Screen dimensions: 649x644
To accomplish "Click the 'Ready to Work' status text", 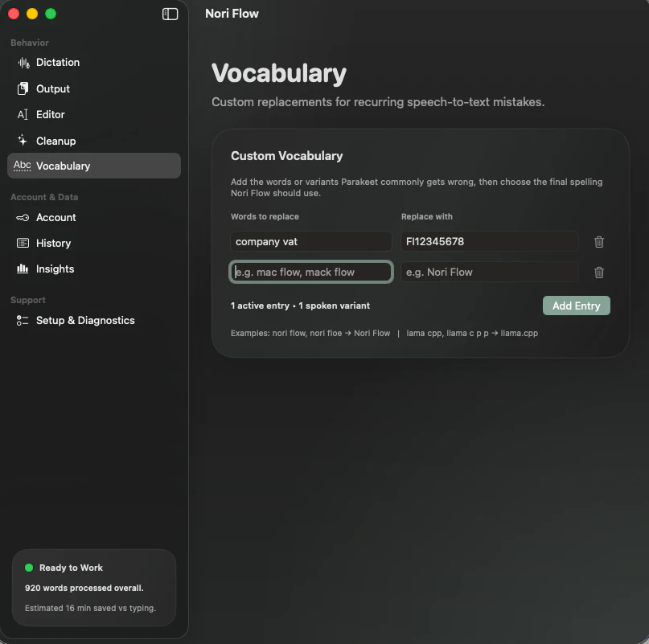I will 71,568.
